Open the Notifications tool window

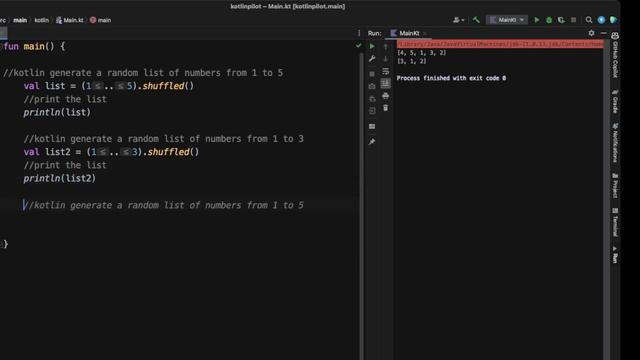click(x=615, y=143)
